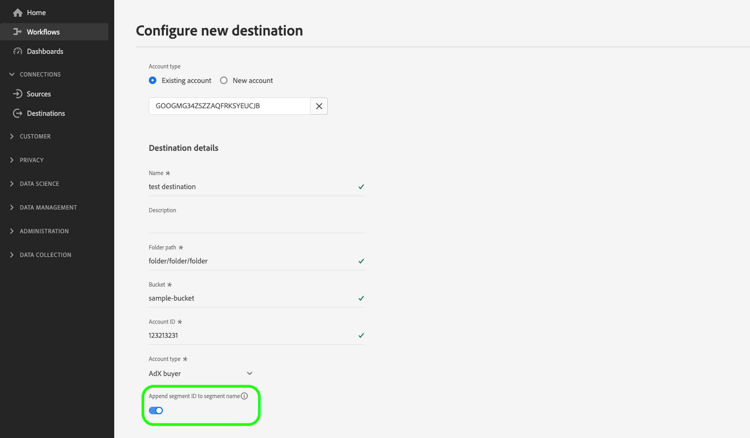Click the Workflows icon in sidebar
Viewport: 750px width, 438px height.
click(17, 32)
